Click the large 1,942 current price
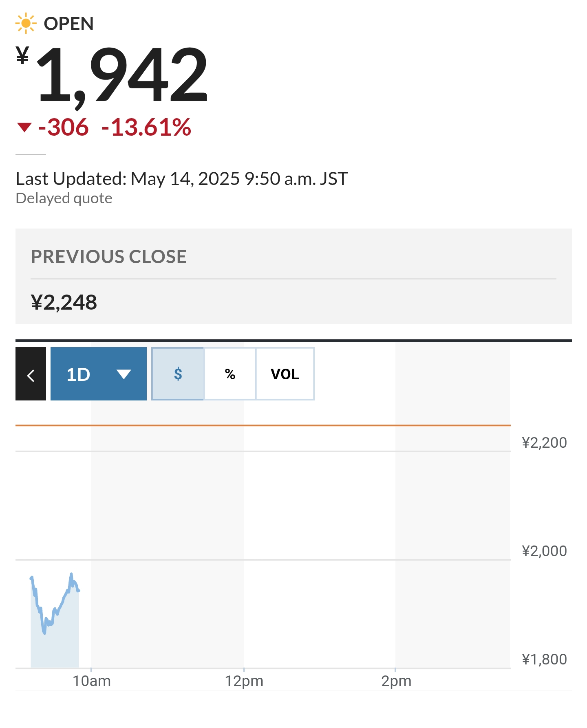Image resolution: width=587 pixels, height=728 pixels. tap(122, 75)
